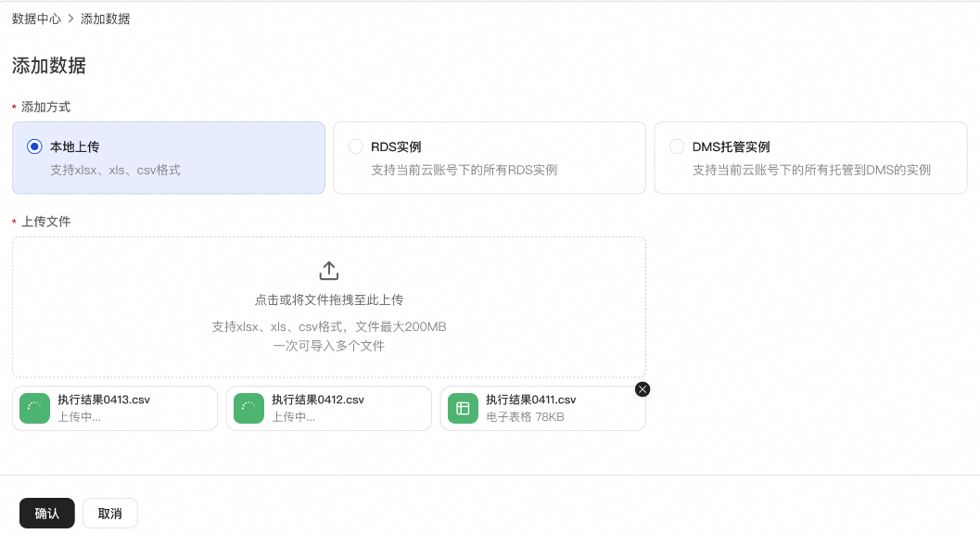980x534 pixels.
Task: Click the 添加数据 breadcrumb item
Action: coord(105,19)
